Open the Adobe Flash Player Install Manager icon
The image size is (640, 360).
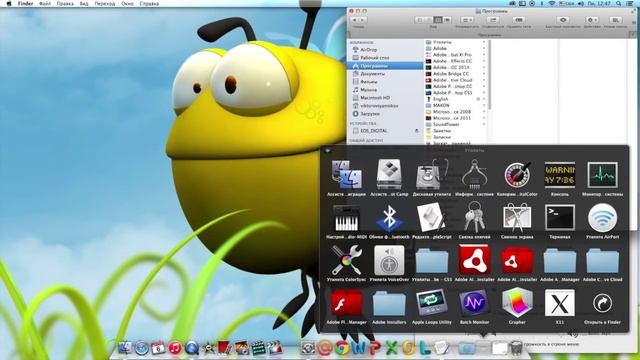pyautogui.click(x=347, y=303)
